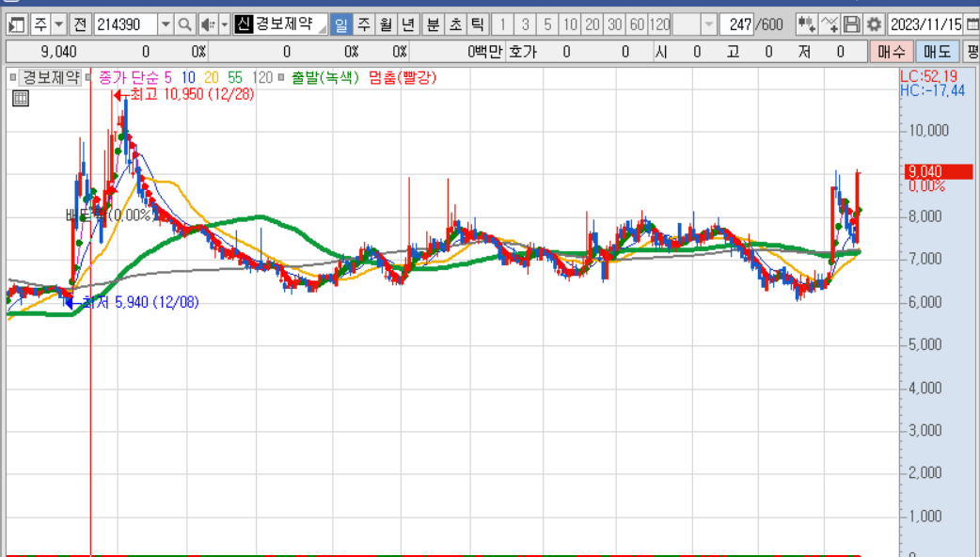Select the 20 interval button
980x557 pixels.
(593, 25)
